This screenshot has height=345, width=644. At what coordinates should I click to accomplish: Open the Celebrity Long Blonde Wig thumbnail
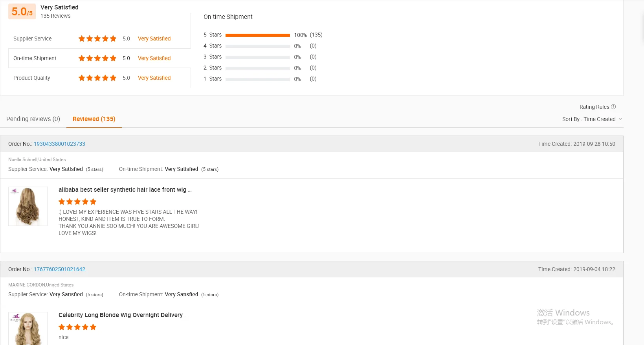pyautogui.click(x=28, y=329)
